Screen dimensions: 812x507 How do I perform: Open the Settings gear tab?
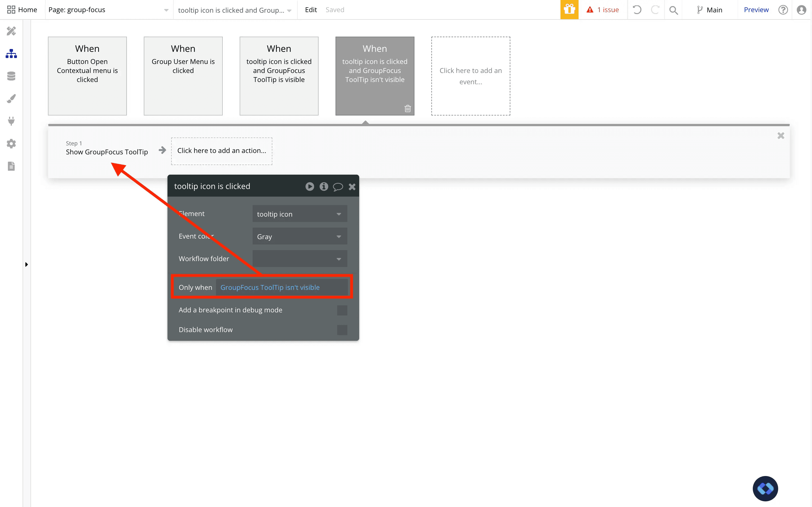tap(11, 144)
